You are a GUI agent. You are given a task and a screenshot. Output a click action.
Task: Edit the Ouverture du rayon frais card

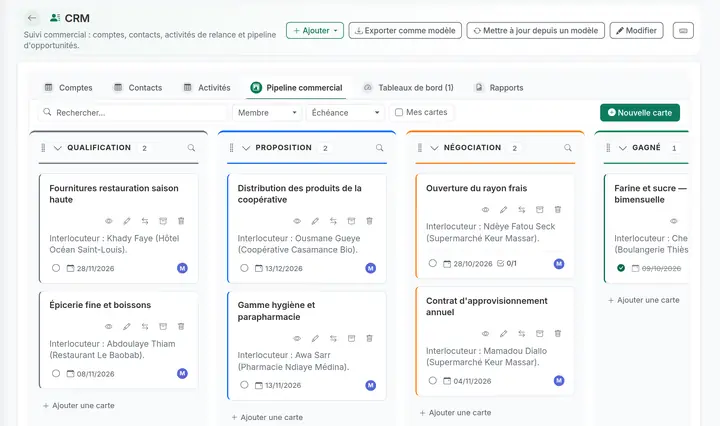[x=503, y=210]
